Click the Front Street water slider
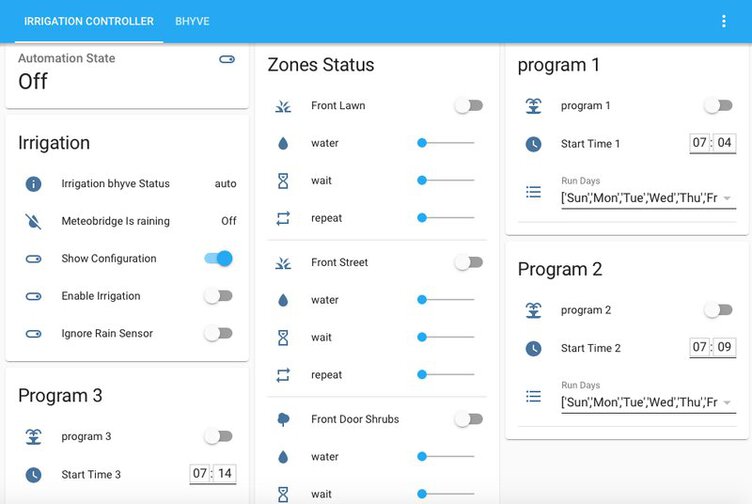This screenshot has width=752, height=504. coord(446,300)
